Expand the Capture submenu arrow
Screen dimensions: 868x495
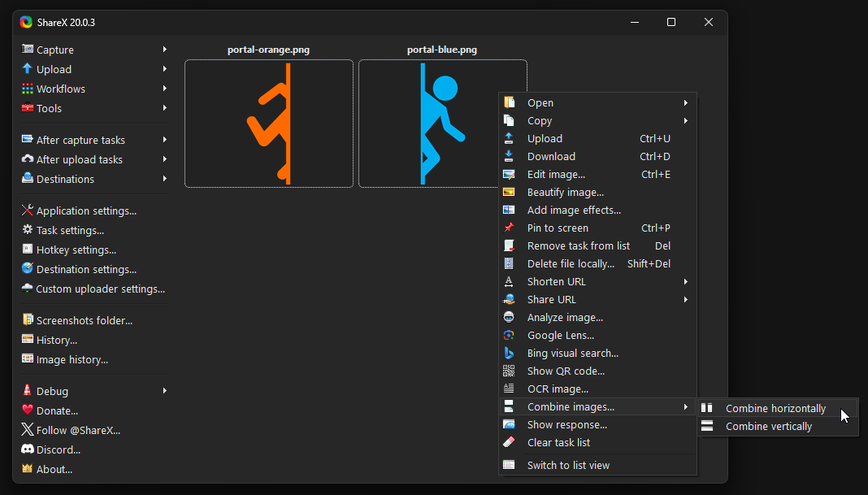(165, 50)
